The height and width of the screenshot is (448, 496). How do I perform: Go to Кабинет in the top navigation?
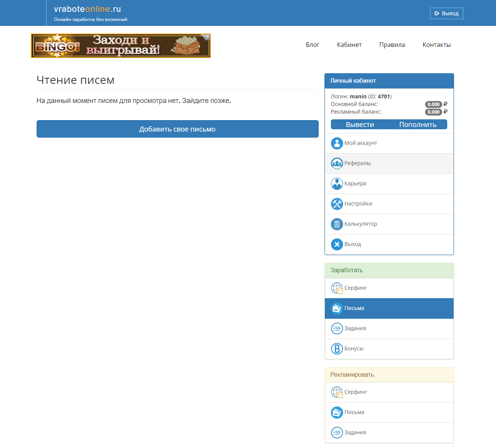pos(349,45)
